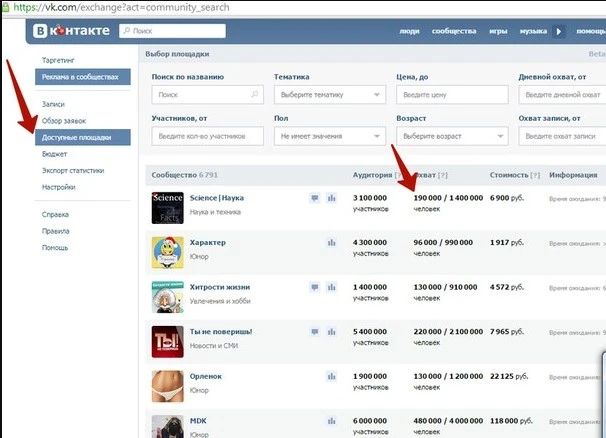Open the игры top menu item
Image resolution: width=606 pixels, height=438 pixels.
click(498, 31)
